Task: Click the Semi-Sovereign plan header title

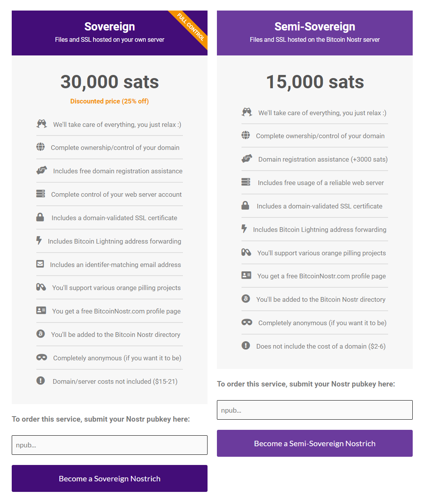Action: pos(315,27)
